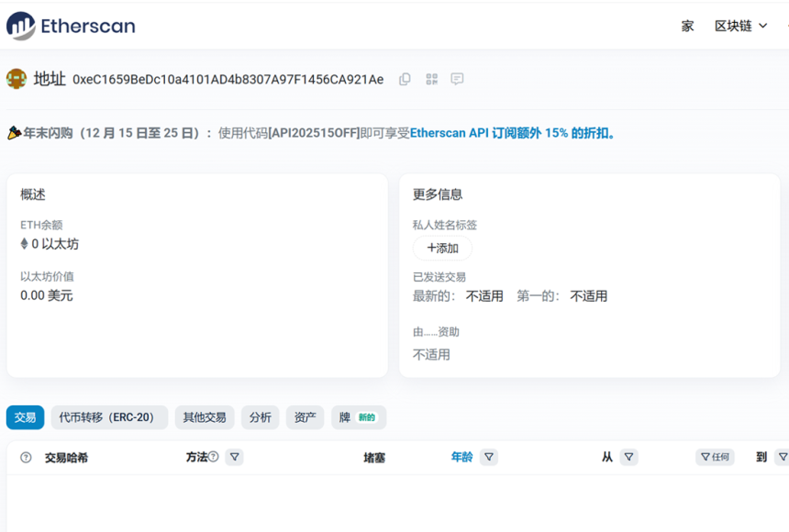Open the filter for 到 column
The height and width of the screenshot is (532, 789).
click(781, 457)
